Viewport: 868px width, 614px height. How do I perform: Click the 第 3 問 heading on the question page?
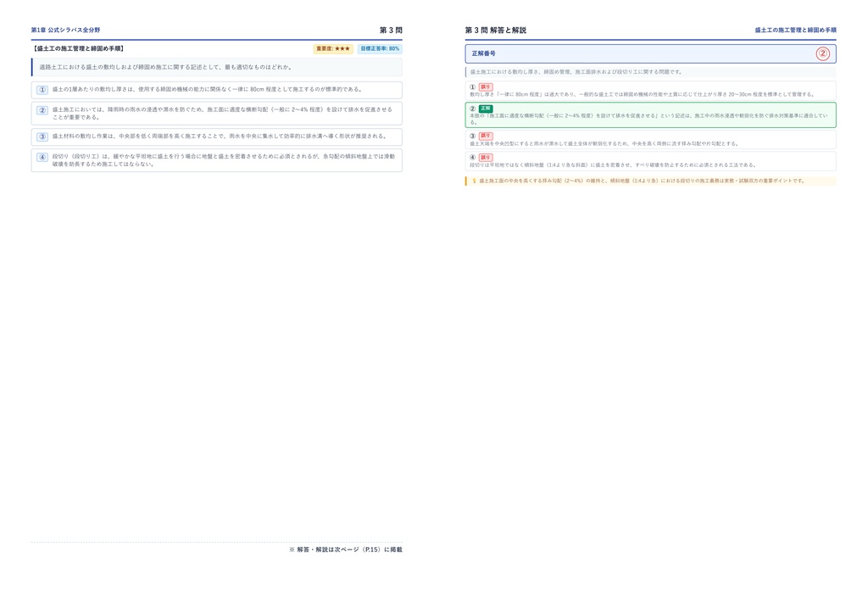pyautogui.click(x=391, y=30)
